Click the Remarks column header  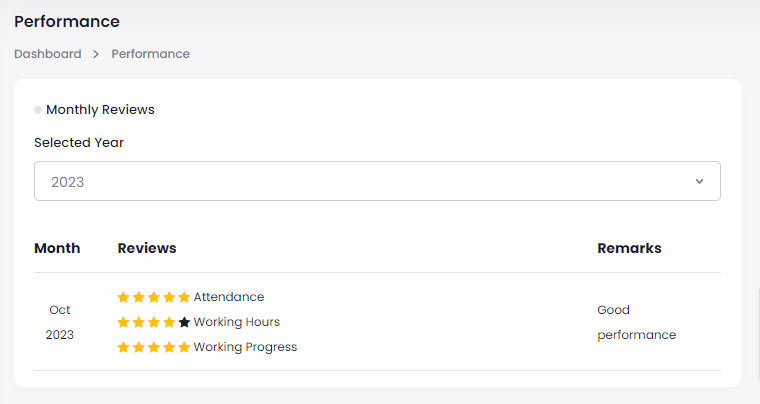coord(629,248)
